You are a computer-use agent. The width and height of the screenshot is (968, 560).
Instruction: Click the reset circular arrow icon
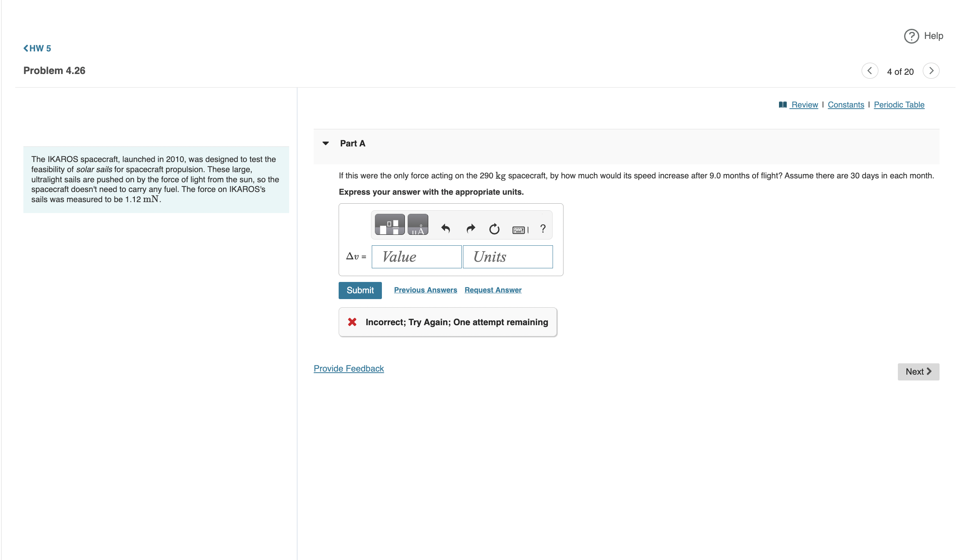(494, 229)
